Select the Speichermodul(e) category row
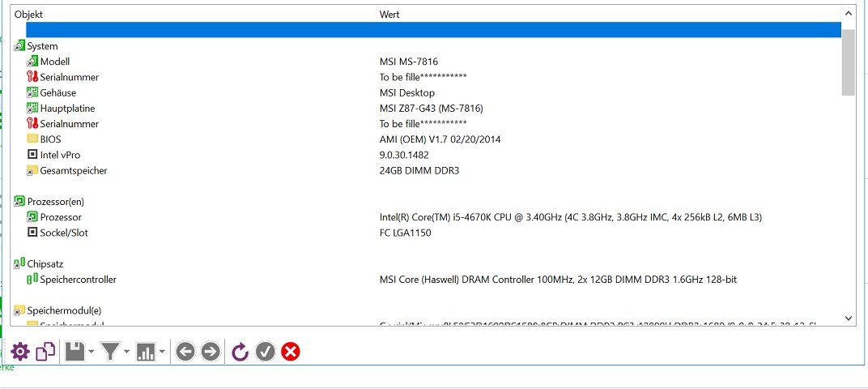The width and height of the screenshot is (868, 389). click(426, 310)
